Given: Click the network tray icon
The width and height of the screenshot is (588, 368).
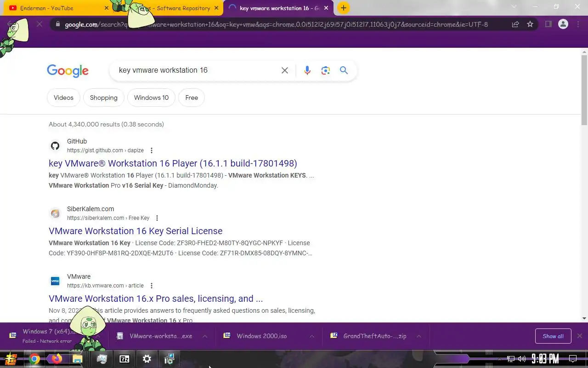Looking at the screenshot, I should [x=511, y=359].
